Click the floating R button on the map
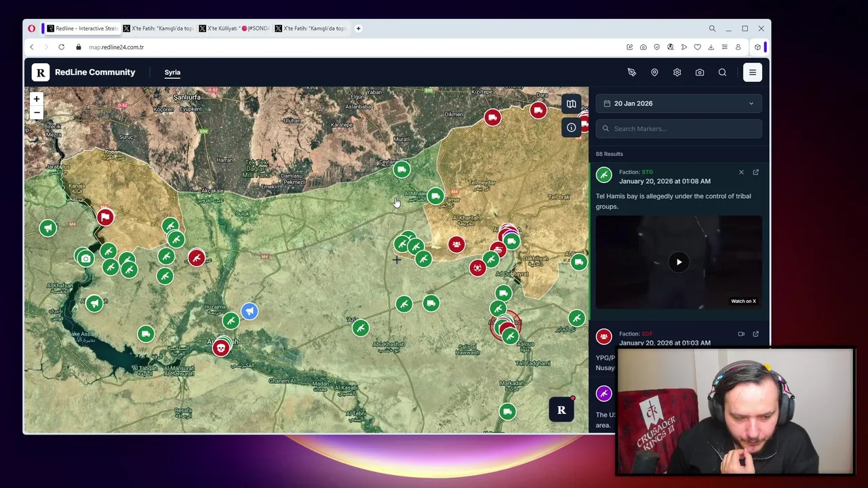Viewport: 868px width, 488px height. point(561,410)
